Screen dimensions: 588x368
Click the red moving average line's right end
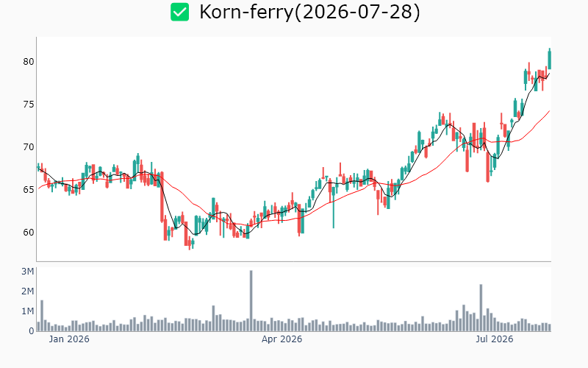click(549, 111)
